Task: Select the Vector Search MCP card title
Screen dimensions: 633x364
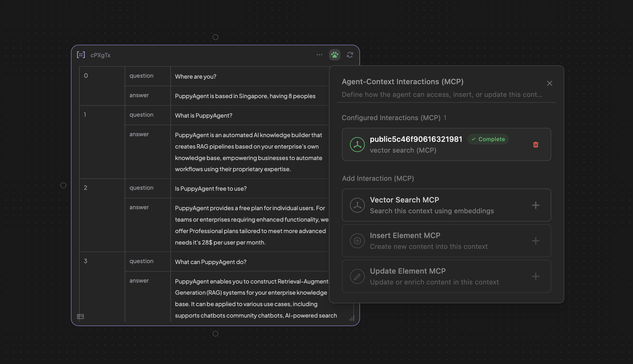Action: click(404, 200)
